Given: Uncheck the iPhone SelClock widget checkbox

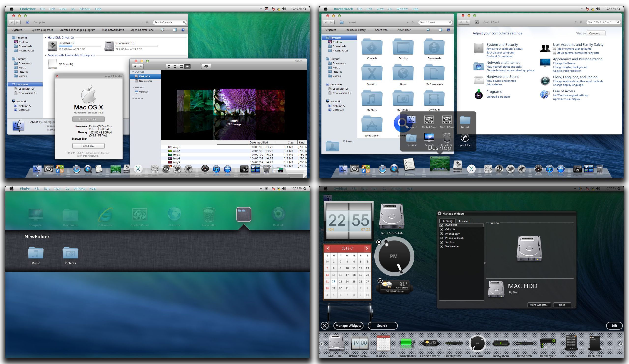Looking at the screenshot, I should click(441, 238).
